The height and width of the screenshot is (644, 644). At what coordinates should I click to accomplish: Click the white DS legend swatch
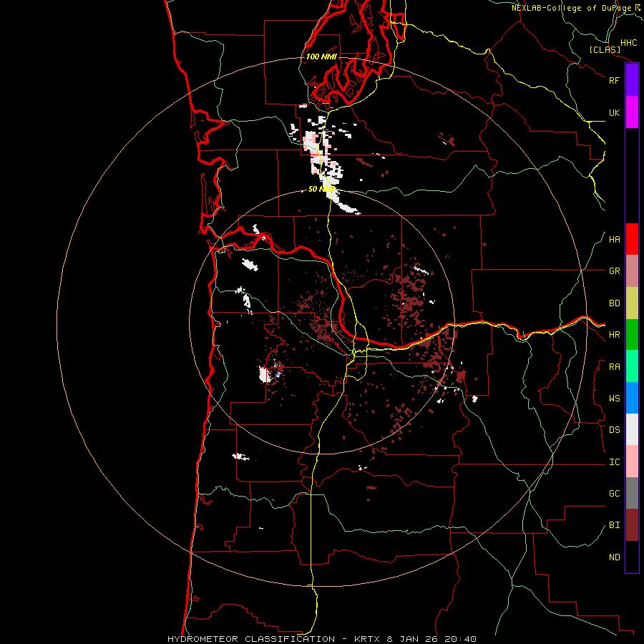tap(632, 429)
